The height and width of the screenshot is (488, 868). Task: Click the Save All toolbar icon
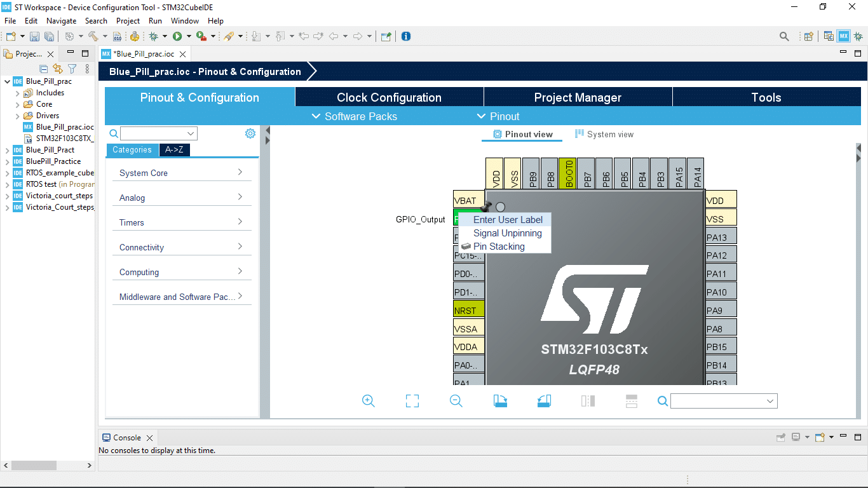[49, 36]
